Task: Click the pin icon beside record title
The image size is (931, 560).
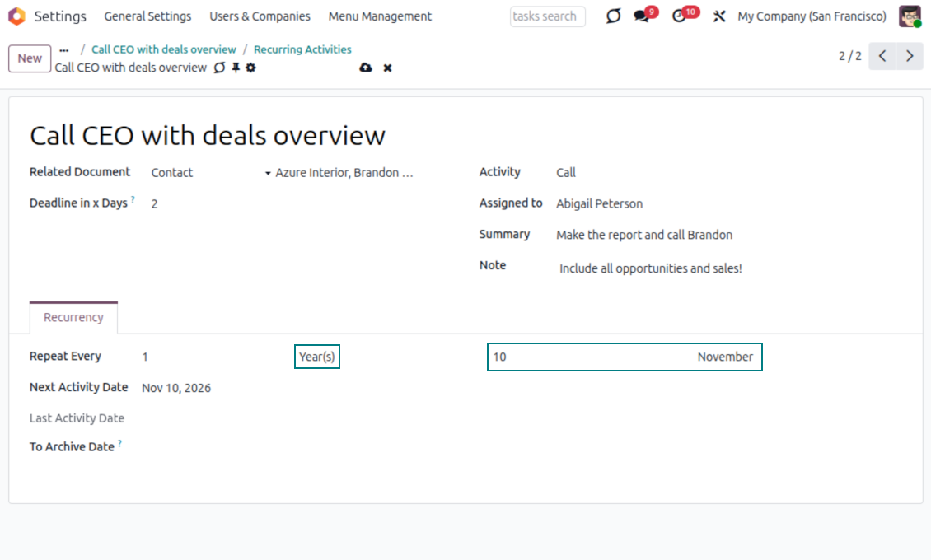Action: pyautogui.click(x=236, y=68)
